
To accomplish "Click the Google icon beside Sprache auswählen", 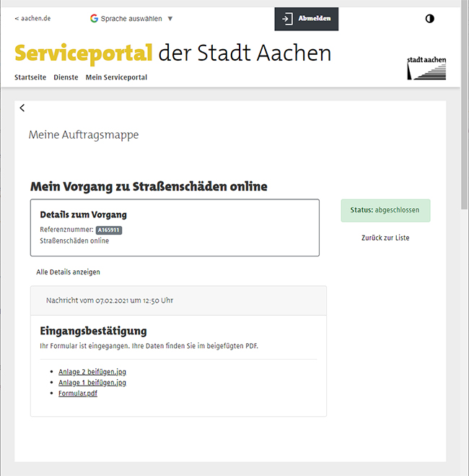I will [x=95, y=19].
